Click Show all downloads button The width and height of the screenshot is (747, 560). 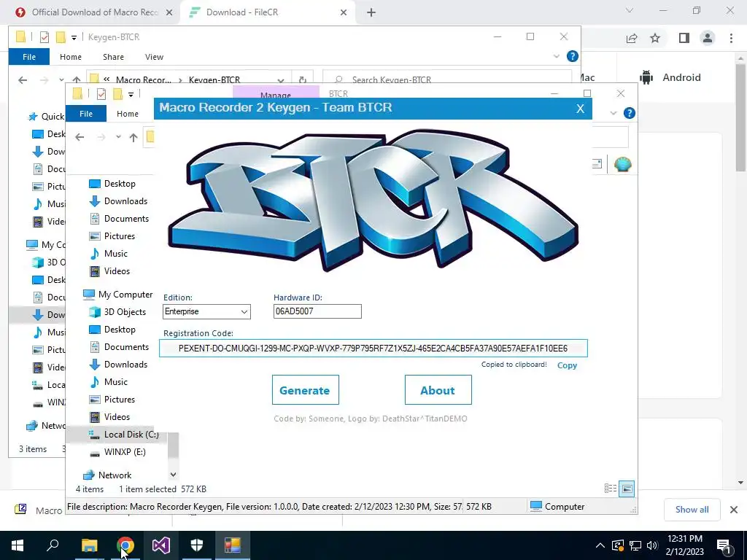[x=692, y=510]
